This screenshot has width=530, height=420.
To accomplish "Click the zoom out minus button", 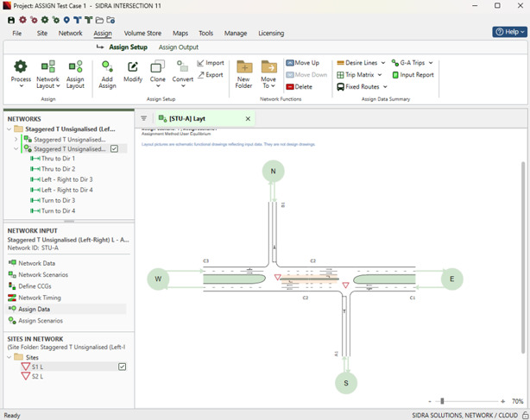I will coord(430,401).
